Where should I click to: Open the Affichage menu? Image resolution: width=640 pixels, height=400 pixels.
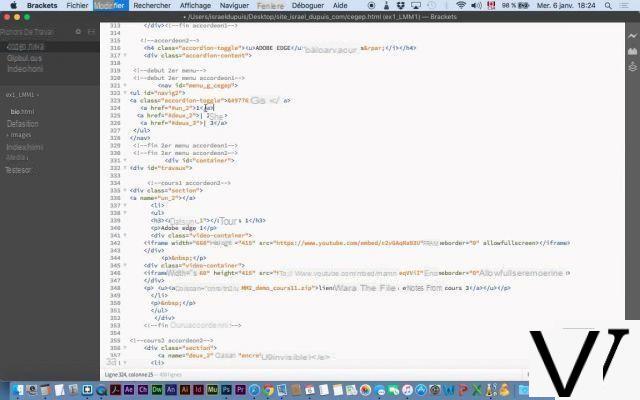pyautogui.click(x=196, y=6)
